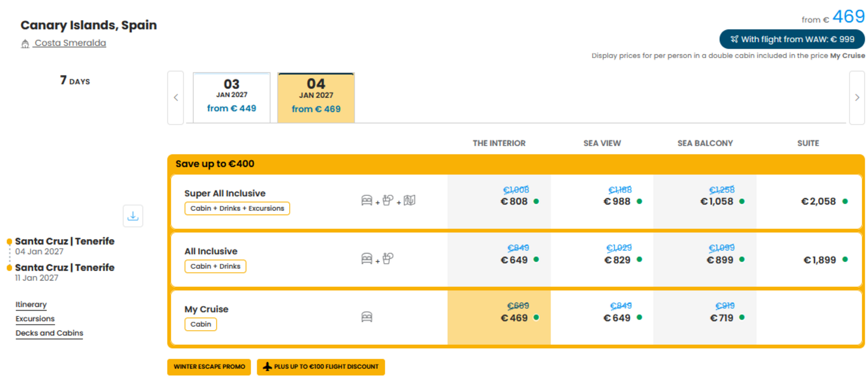
Task: Choose My Cruise Sea View at €649
Action: [602, 318]
